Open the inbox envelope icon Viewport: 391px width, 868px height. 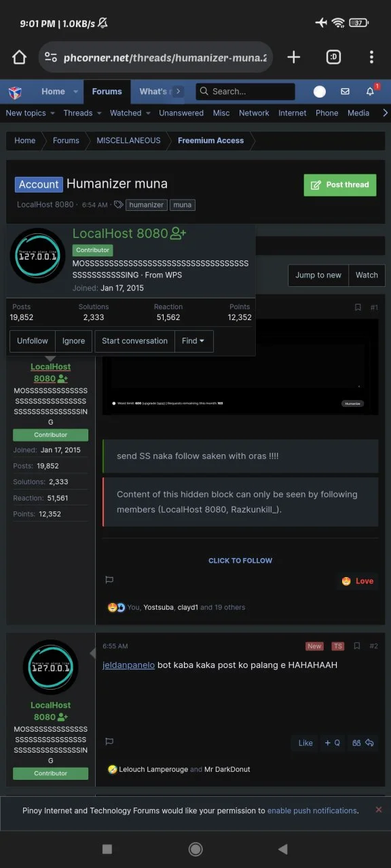coord(345,92)
